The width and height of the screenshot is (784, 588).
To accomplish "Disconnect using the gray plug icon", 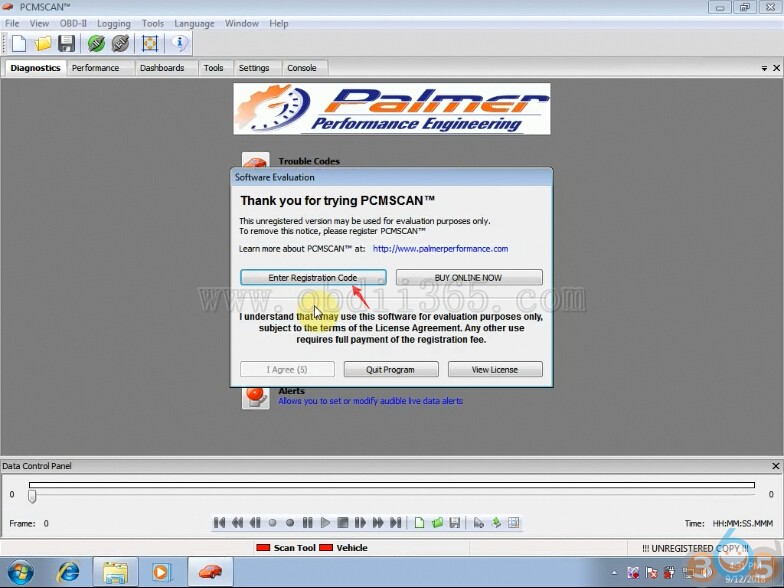I will pyautogui.click(x=120, y=44).
